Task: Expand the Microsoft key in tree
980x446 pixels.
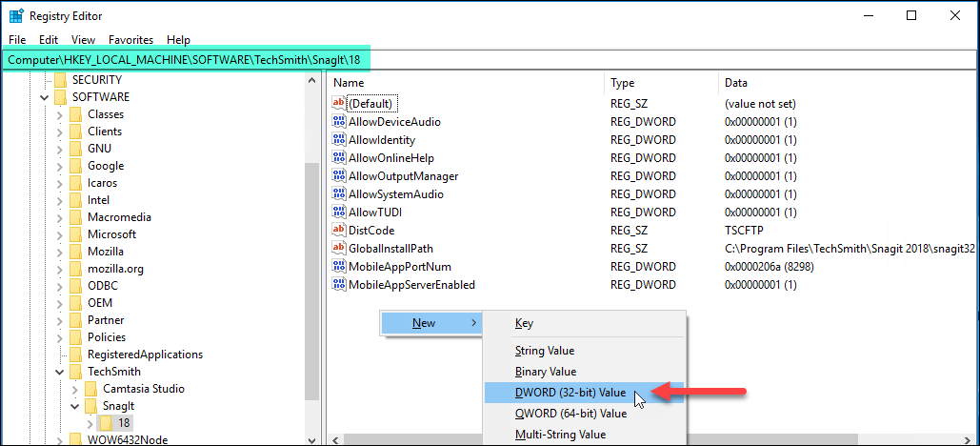Action: tap(60, 234)
